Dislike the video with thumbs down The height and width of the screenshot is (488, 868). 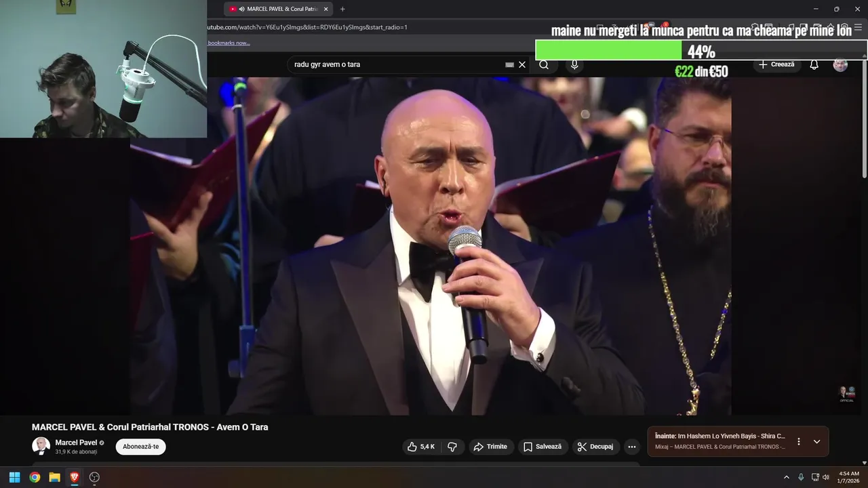tap(452, 447)
